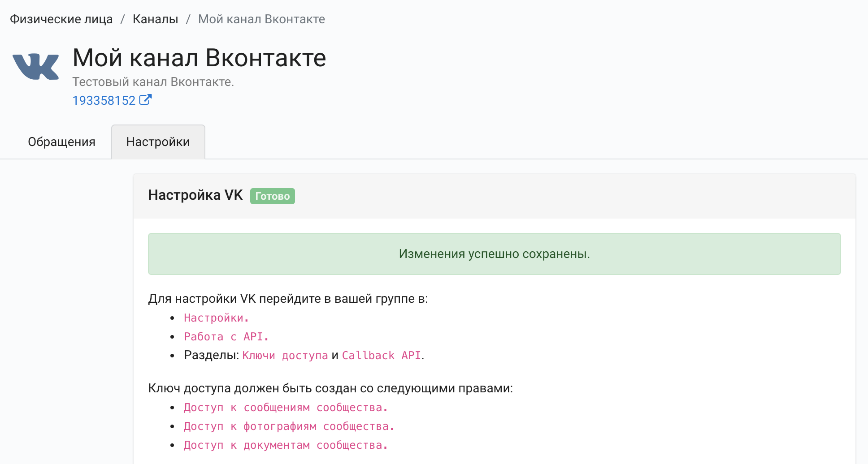Click the Готово status badge

(x=273, y=196)
